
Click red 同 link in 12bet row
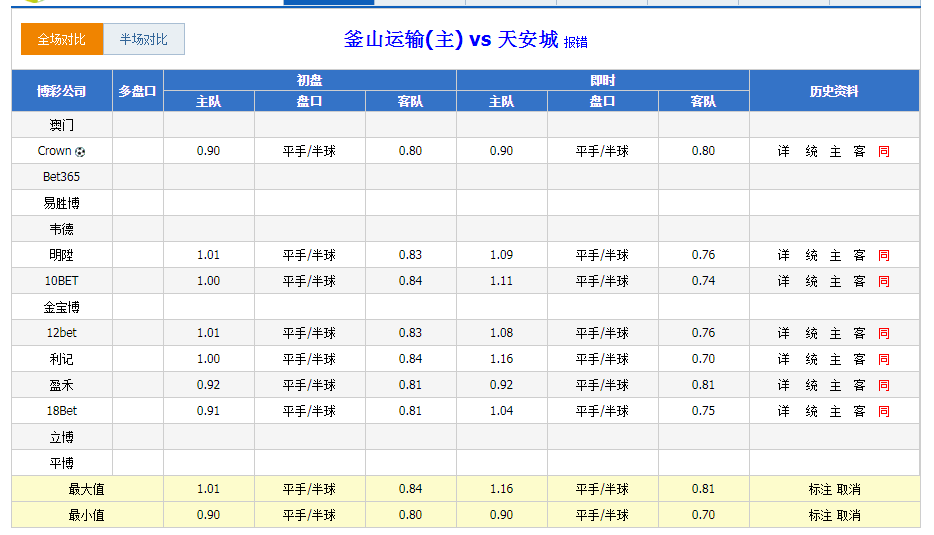coord(884,333)
